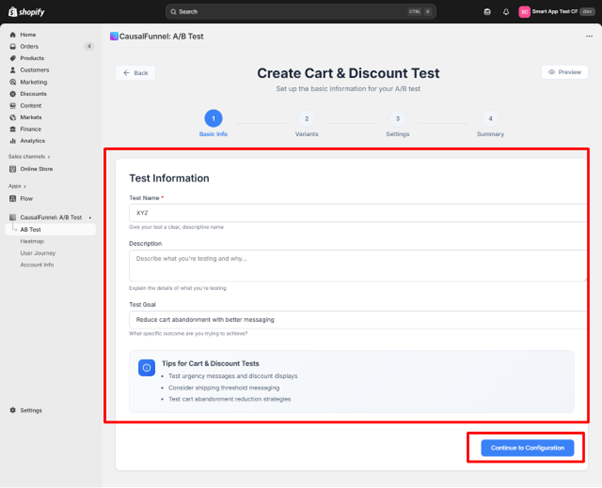Open Discounts in the sidebar
This screenshot has width=602, height=488.
[x=33, y=94]
